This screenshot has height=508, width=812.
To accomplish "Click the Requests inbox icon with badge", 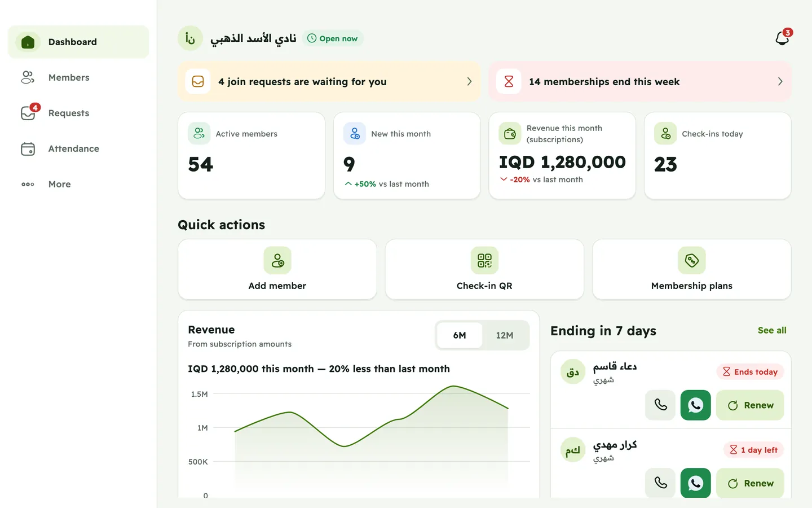I will 28,113.
